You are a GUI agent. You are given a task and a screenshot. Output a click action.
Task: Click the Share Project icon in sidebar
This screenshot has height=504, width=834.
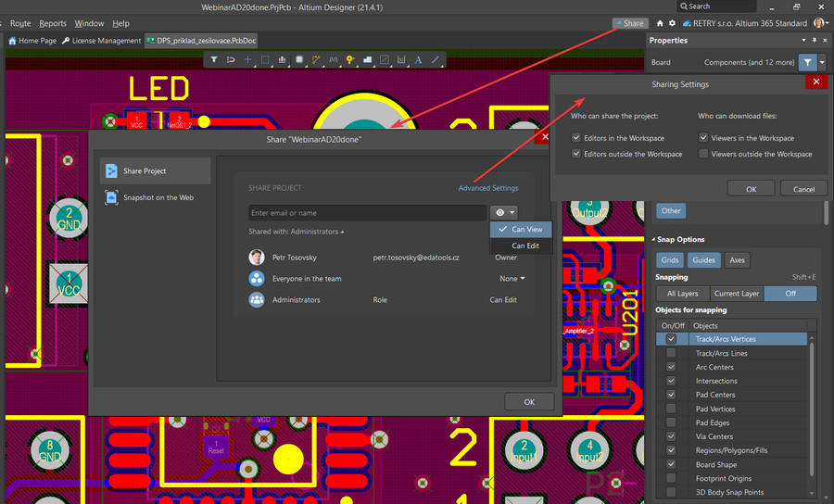click(x=111, y=170)
